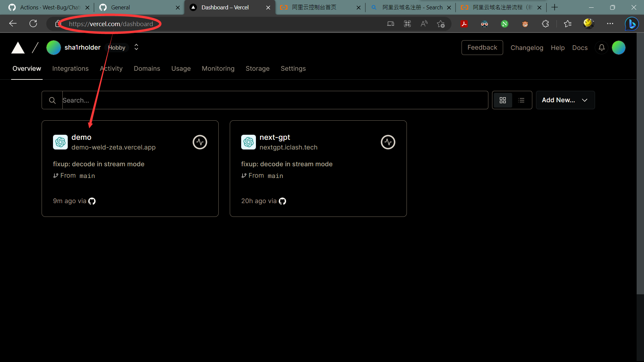Viewport: 644px width, 362px height.
Task: Open user avatar menu at top right
Action: [619, 48]
